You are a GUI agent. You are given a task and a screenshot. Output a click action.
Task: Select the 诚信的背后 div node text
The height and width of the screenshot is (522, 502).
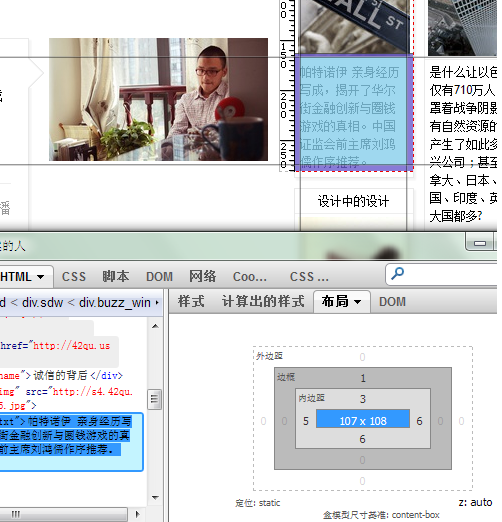pos(60,375)
